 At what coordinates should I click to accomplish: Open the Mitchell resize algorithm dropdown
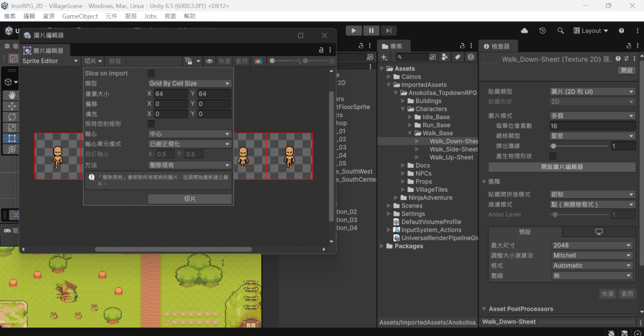[592, 255]
